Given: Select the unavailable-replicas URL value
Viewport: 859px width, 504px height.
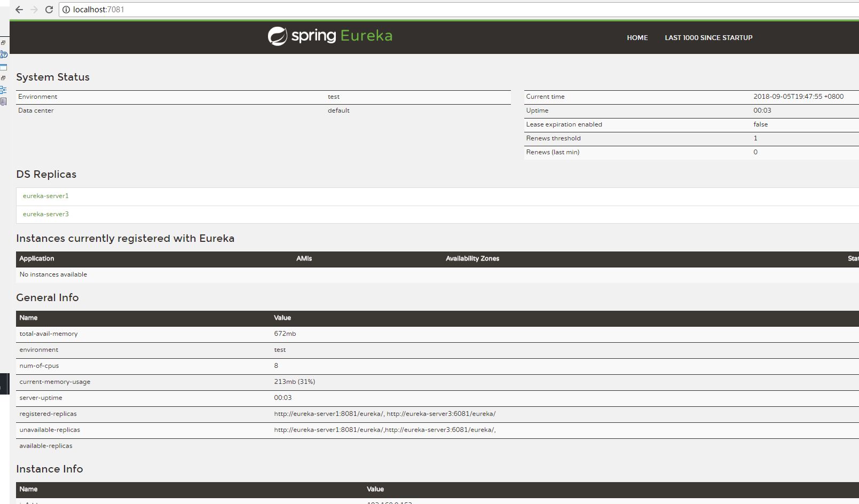Looking at the screenshot, I should point(385,430).
